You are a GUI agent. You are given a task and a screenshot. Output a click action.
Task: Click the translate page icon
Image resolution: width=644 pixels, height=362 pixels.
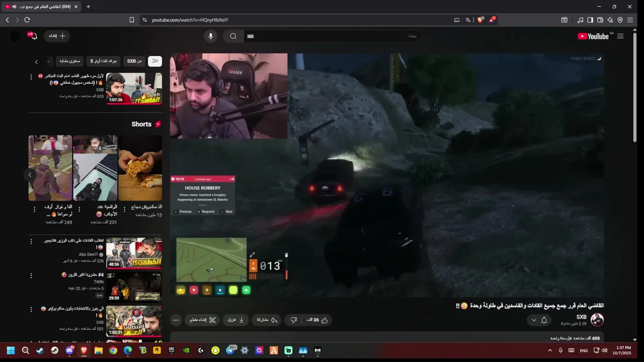tap(468, 20)
